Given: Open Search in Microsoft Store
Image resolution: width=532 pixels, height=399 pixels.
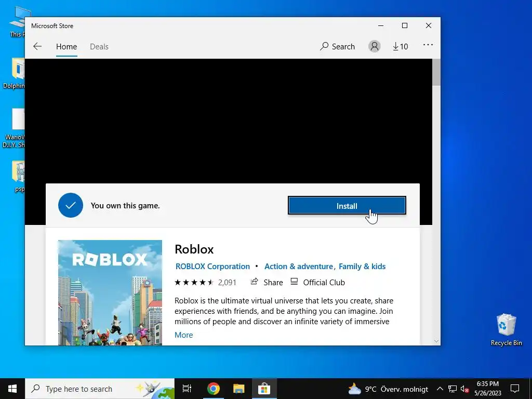Looking at the screenshot, I should click(x=337, y=46).
